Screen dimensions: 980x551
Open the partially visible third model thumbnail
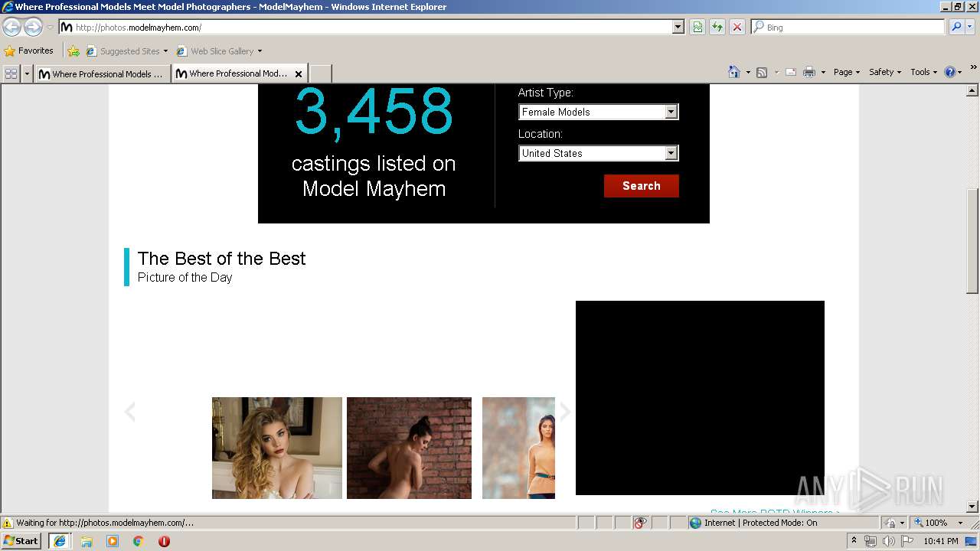(x=518, y=448)
